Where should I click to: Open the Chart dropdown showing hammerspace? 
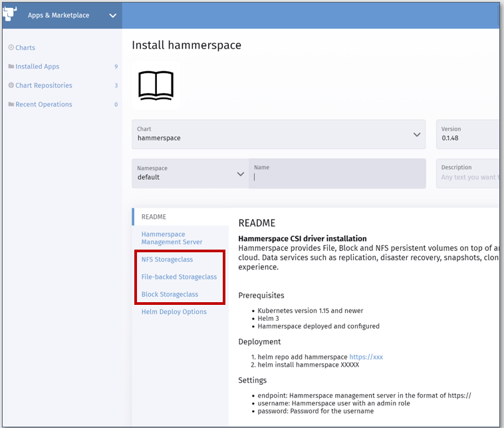(x=279, y=134)
